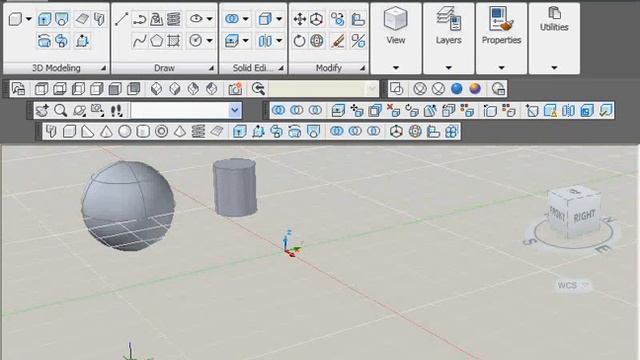The height and width of the screenshot is (360, 640).
Task: Click Check solid icon with green checkmark
Action: (x=605, y=110)
